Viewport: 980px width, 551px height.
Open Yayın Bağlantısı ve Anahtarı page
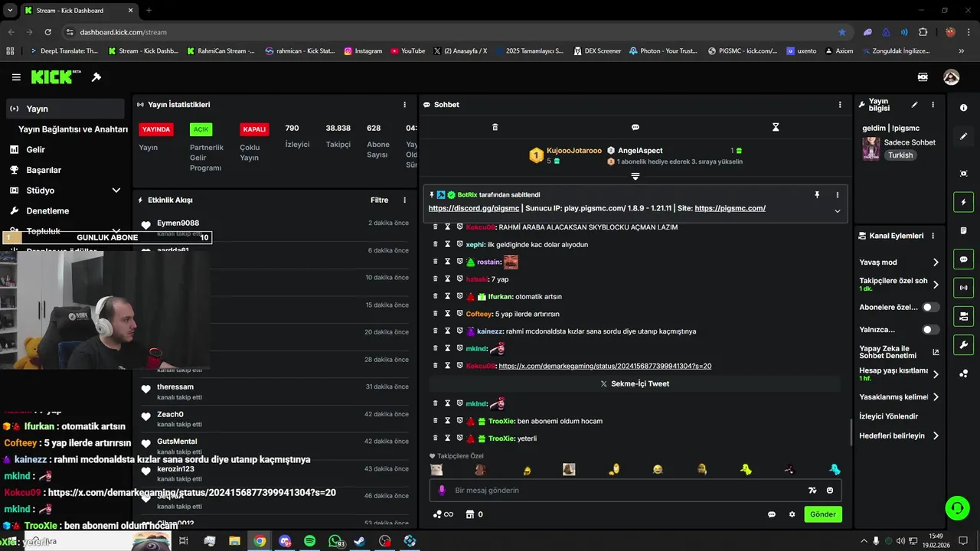(x=73, y=129)
